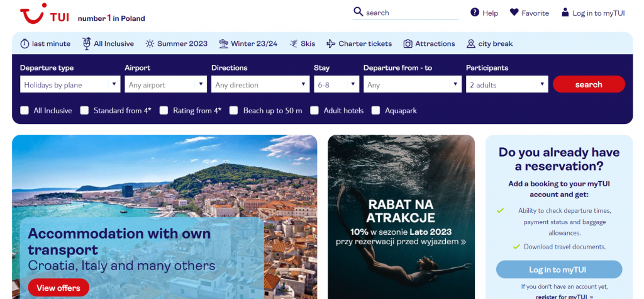Viewport: 644px width, 299px height.
Task: Click the Winter 23/24 palm tree icon
Action: (223, 43)
